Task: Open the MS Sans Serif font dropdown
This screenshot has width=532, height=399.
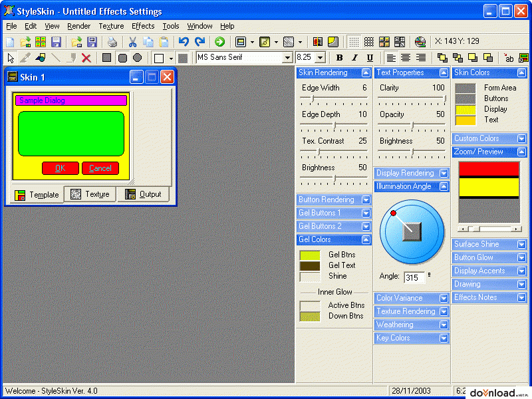Action: tap(287, 58)
